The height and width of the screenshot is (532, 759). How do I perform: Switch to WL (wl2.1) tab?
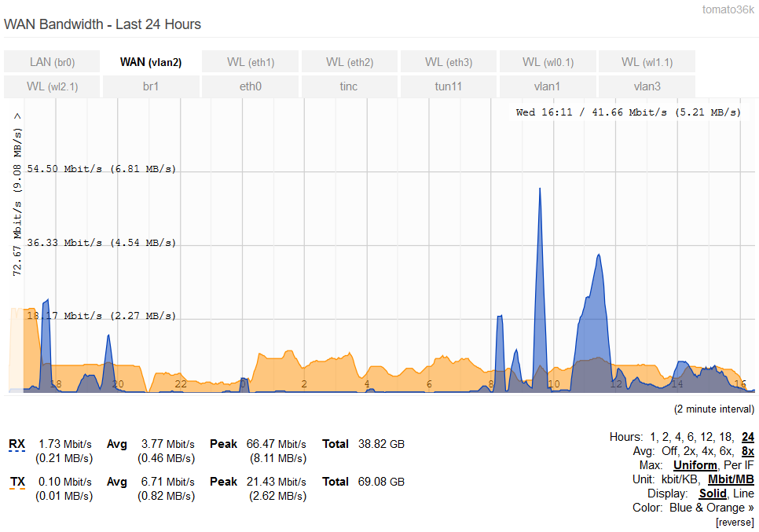click(52, 86)
